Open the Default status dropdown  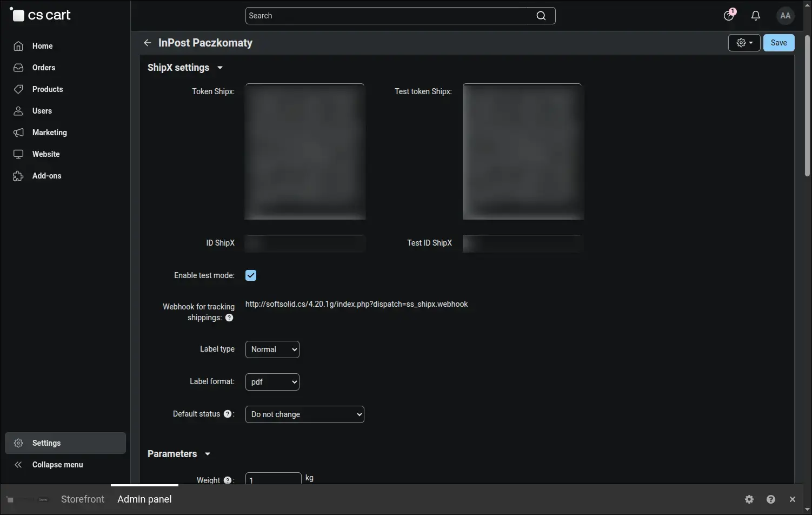point(305,414)
